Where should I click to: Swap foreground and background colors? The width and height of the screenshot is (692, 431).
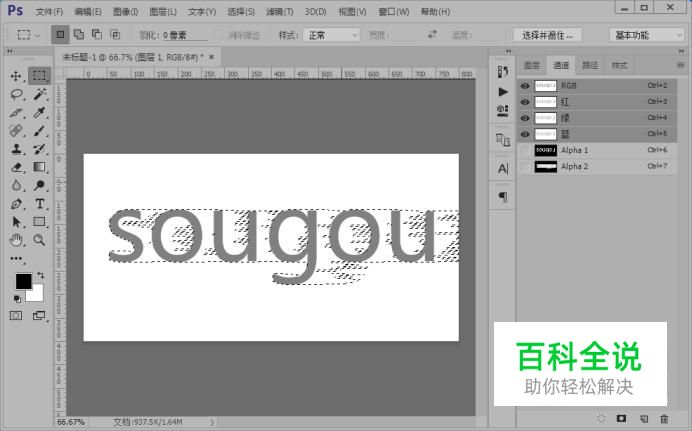41,275
